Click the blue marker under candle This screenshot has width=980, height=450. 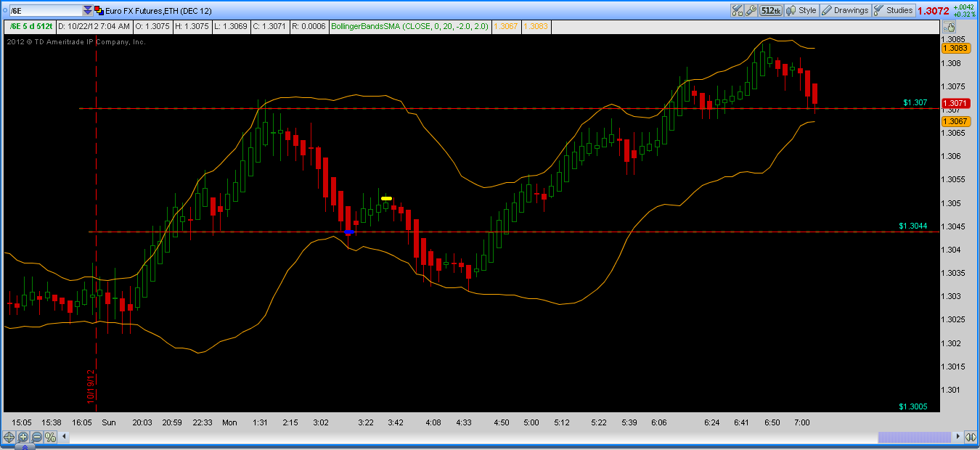tap(348, 232)
